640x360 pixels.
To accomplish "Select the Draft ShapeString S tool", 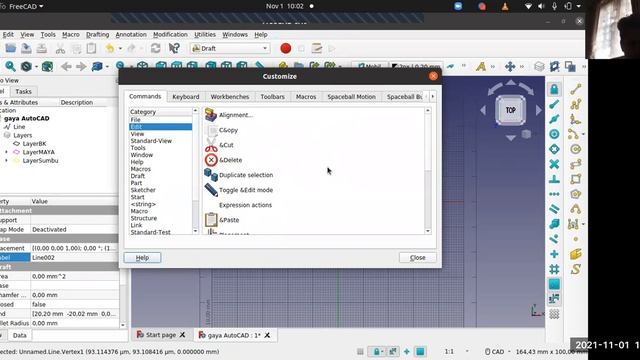I will pos(576,269).
